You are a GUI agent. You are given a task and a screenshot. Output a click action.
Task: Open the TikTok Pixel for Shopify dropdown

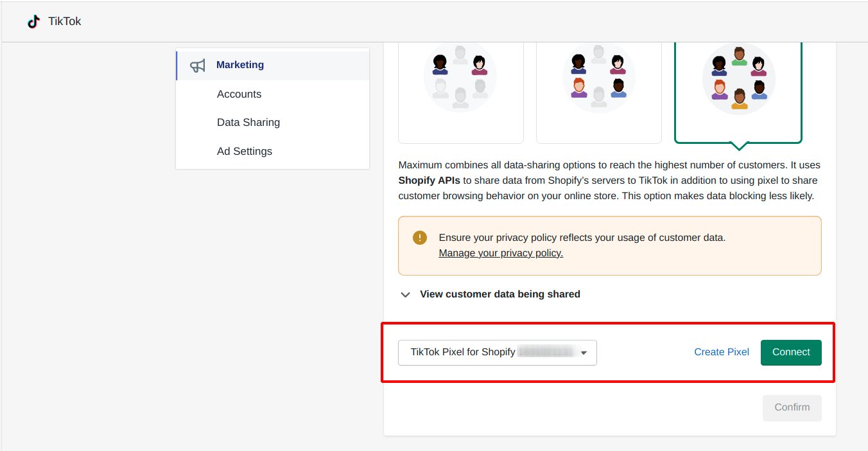pos(498,353)
